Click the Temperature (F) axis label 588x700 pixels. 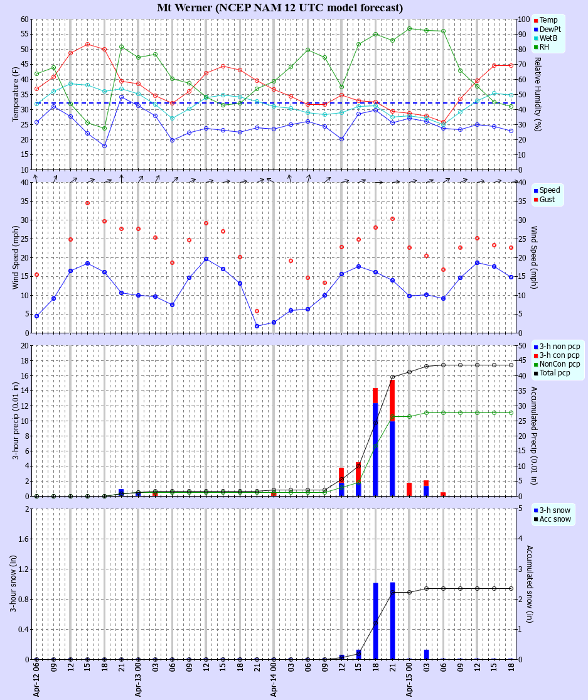pos(16,94)
